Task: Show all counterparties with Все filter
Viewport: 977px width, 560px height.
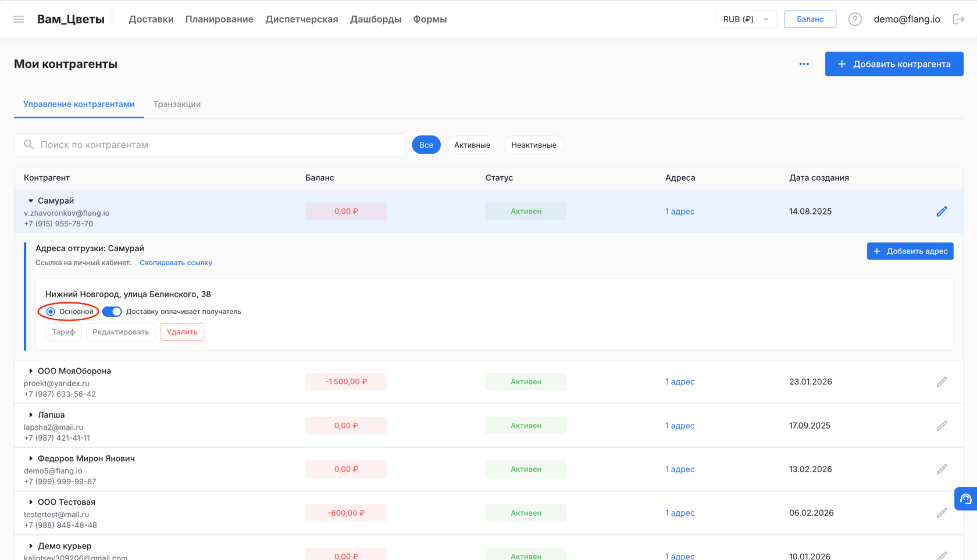Action: tap(426, 145)
